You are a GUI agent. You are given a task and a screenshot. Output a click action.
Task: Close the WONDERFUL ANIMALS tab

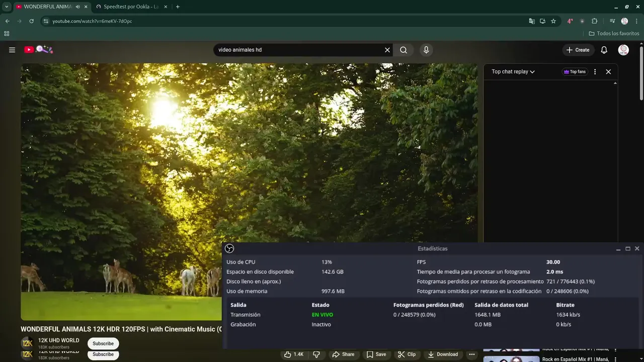86,7
